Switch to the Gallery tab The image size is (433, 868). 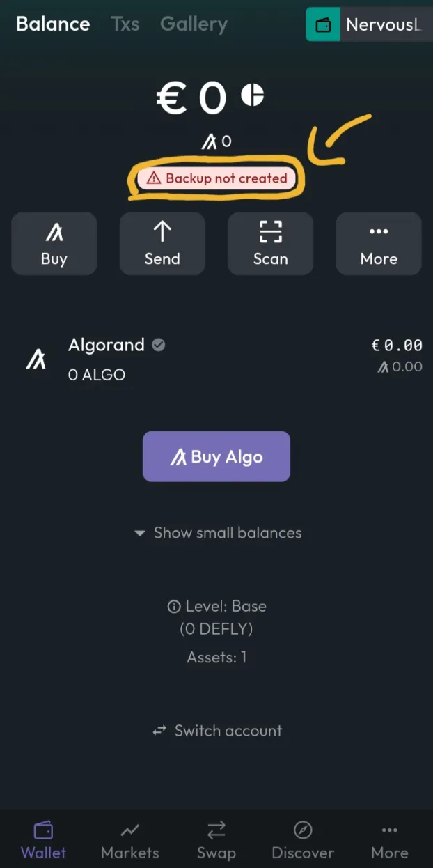coord(194,24)
